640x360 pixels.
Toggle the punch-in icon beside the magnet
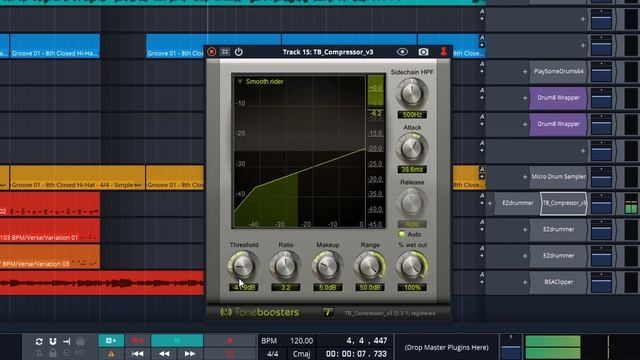(67, 341)
